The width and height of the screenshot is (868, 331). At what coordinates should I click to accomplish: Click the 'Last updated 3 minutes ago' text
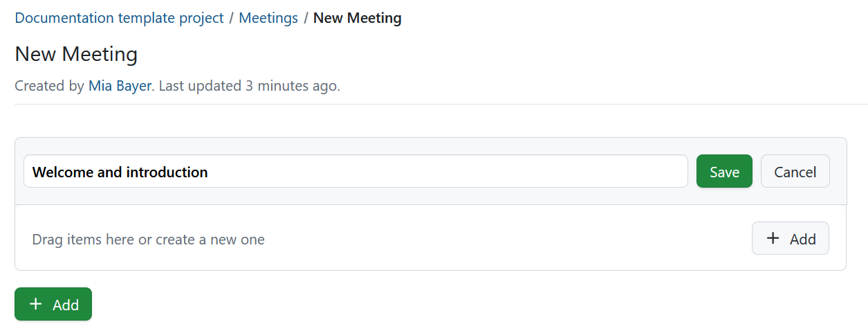tap(250, 87)
